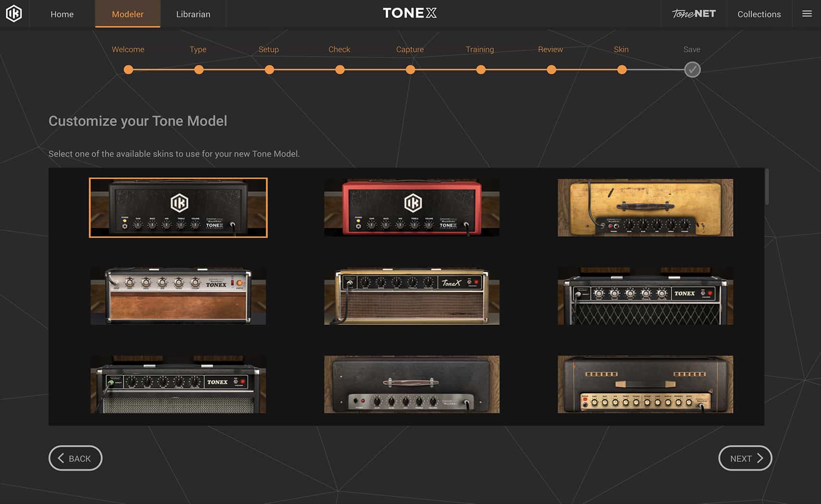
Task: Open the hamburger menu
Action: [807, 14]
